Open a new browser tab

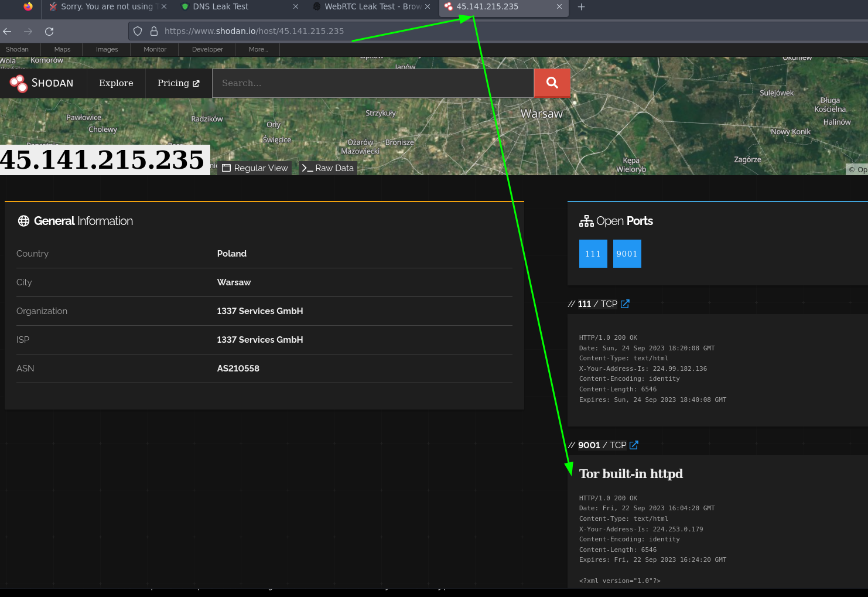pyautogui.click(x=581, y=6)
